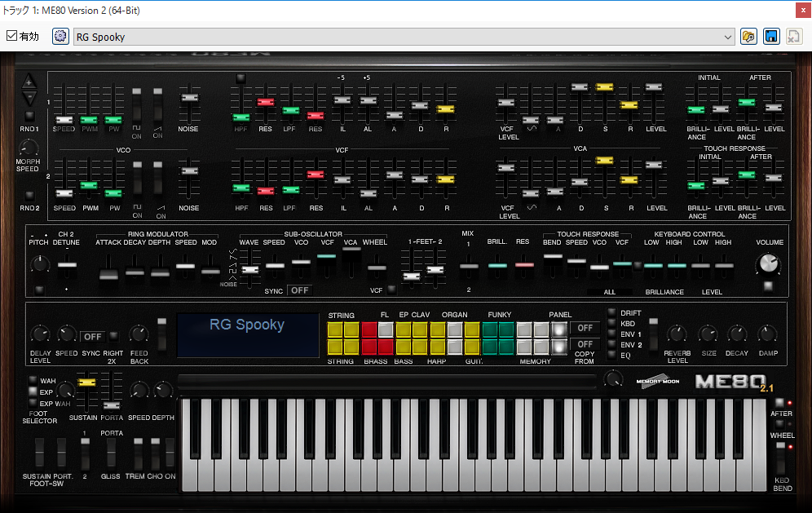Toggle the AFTER button beside the keyboard
This screenshot has width=812, height=513.
pyautogui.click(x=779, y=403)
